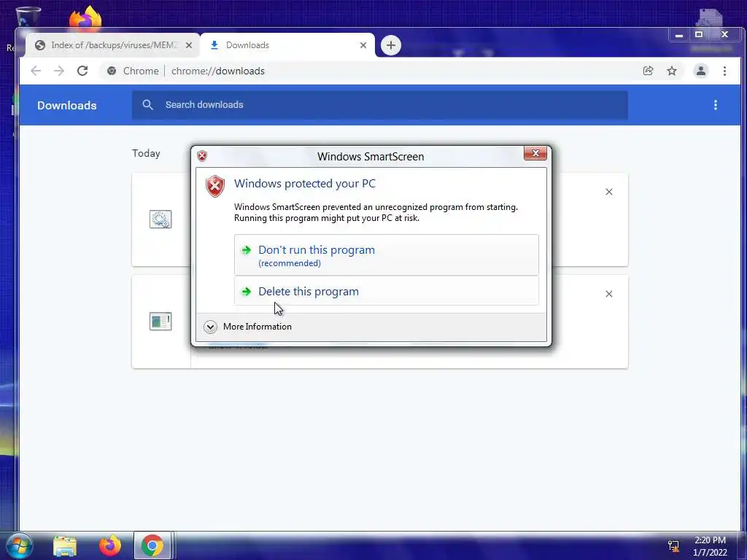Click the Search downloads field
This screenshot has width=747, height=560.
[x=379, y=105]
